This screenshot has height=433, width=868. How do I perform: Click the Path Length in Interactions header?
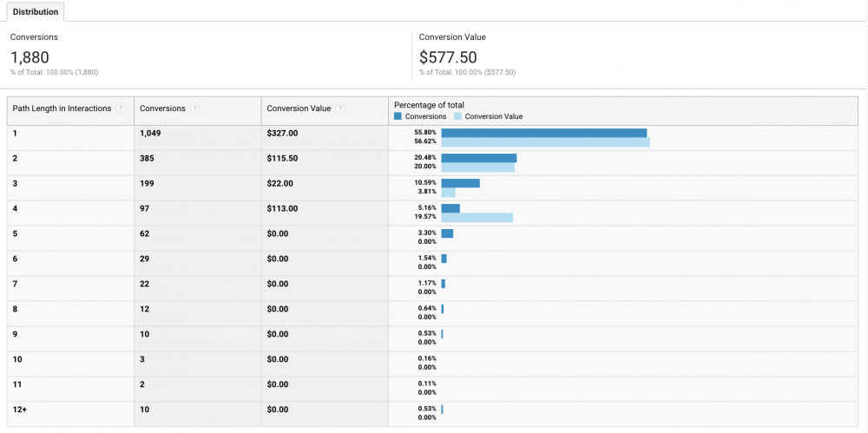click(x=62, y=108)
